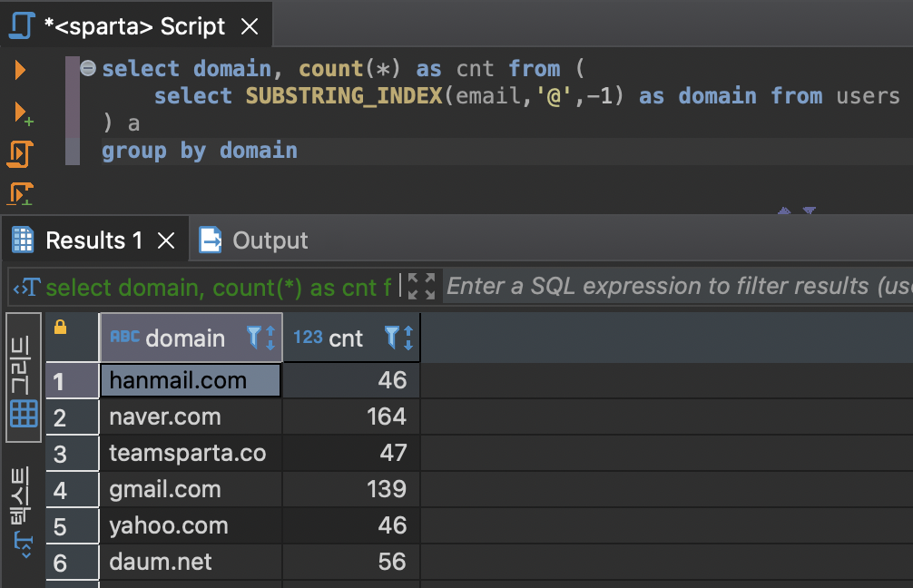Click the count 139 cell
913x588 pixels.
click(351, 490)
